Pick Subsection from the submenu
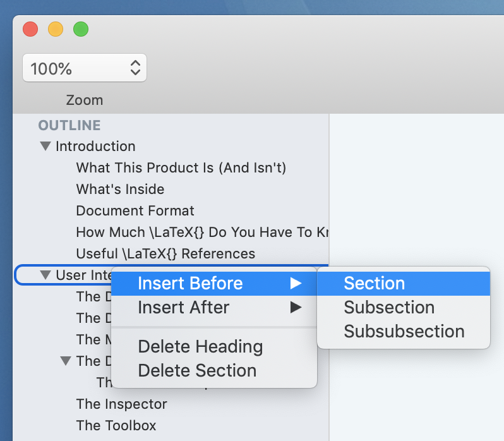Image resolution: width=504 pixels, height=441 pixels. click(x=404, y=307)
